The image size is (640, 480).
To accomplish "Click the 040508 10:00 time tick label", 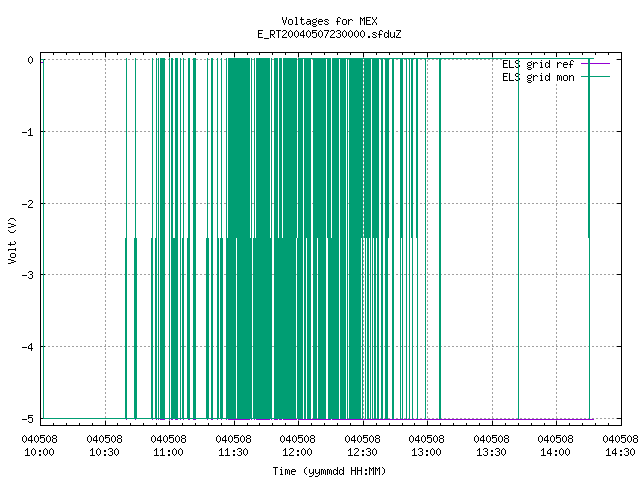I will (39, 446).
